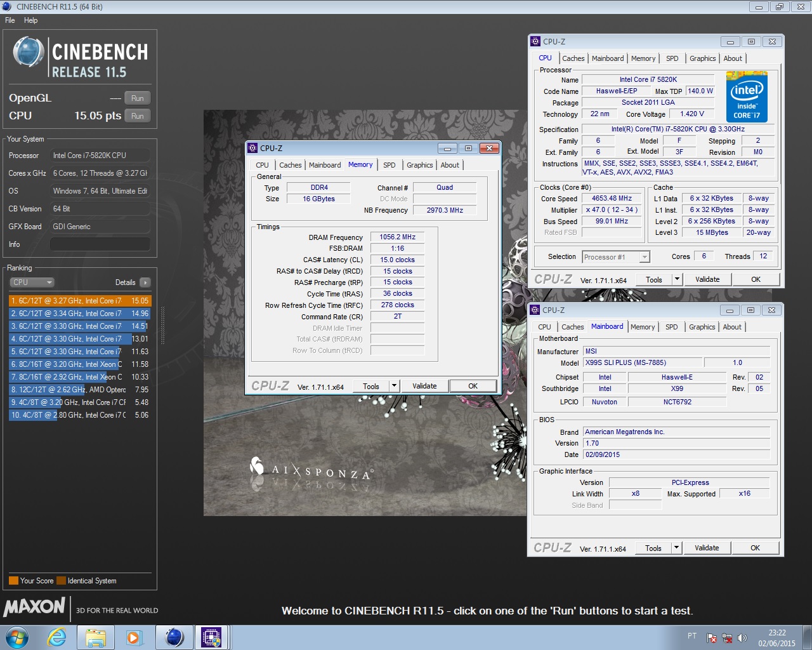Click the Processor field Intel Core i7-5820K CPU

coord(100,156)
